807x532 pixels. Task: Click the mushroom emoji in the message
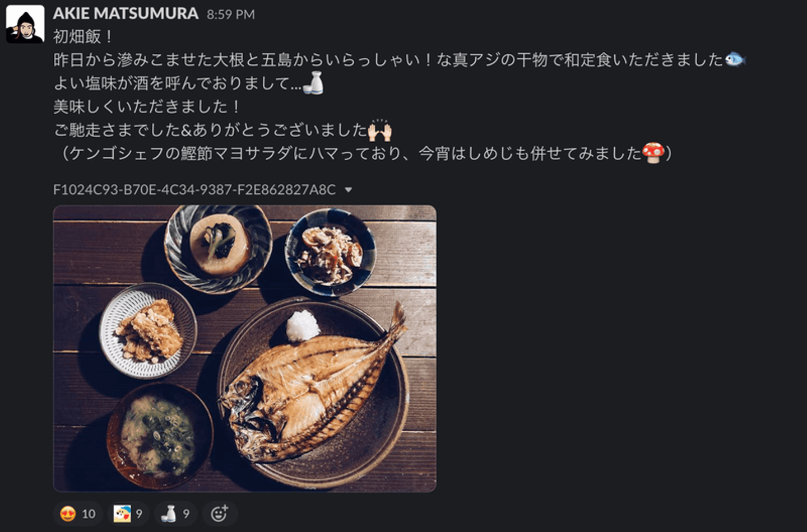click(653, 153)
